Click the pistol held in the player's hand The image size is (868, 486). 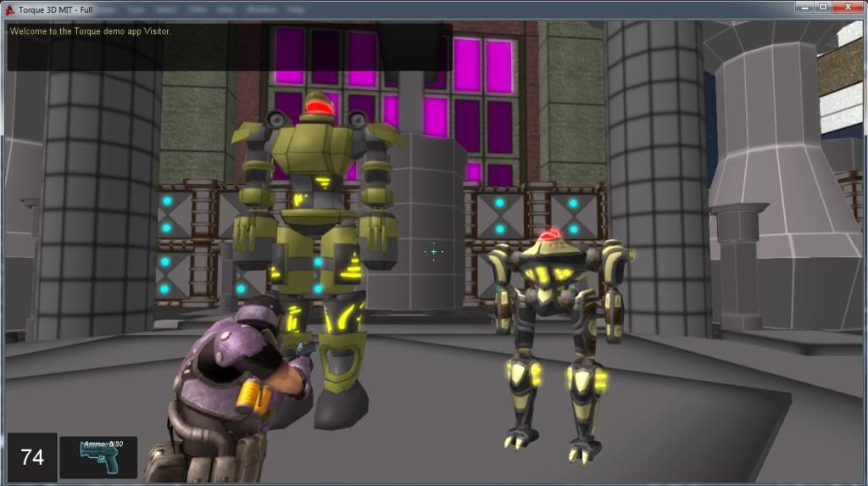pyautogui.click(x=305, y=348)
